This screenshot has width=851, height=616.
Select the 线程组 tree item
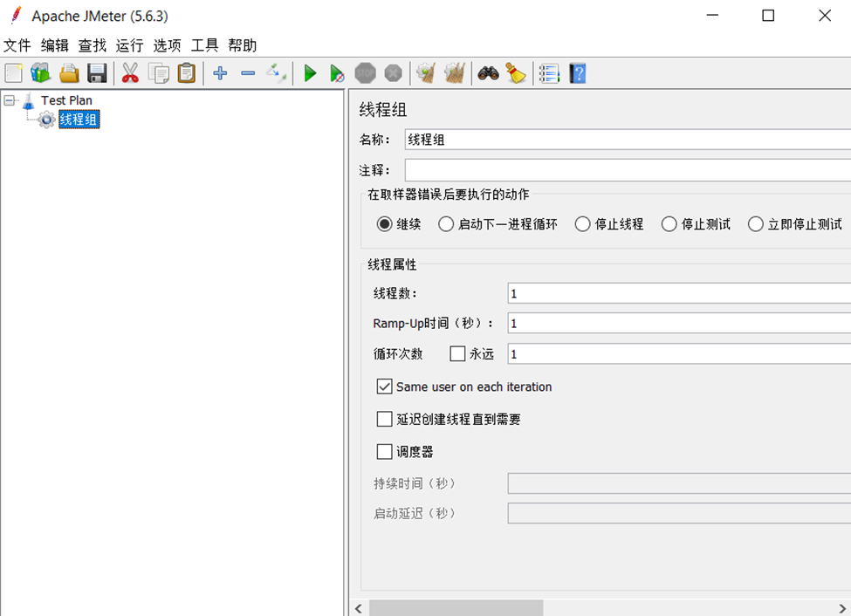[79, 120]
